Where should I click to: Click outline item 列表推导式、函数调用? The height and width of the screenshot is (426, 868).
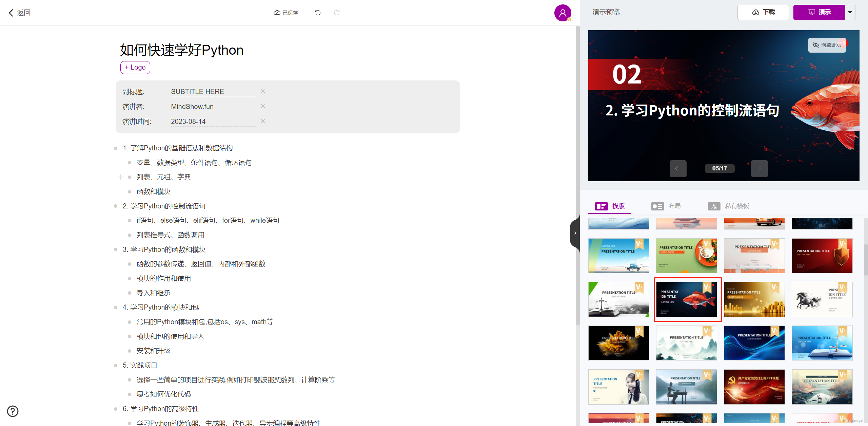(171, 235)
